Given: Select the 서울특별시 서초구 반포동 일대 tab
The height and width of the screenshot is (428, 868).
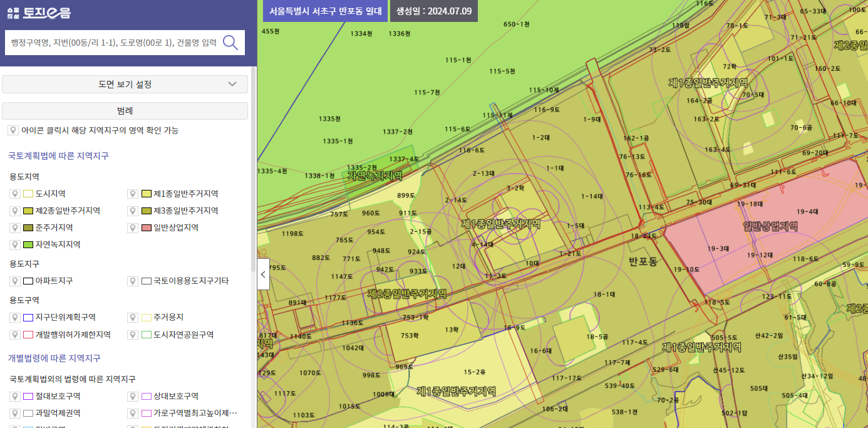Looking at the screenshot, I should pos(325,11).
